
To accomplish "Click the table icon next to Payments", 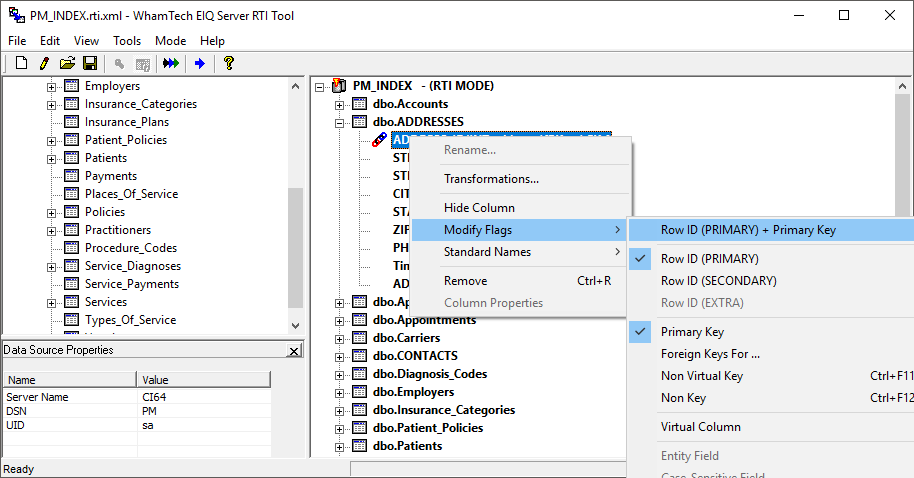I will point(71,175).
